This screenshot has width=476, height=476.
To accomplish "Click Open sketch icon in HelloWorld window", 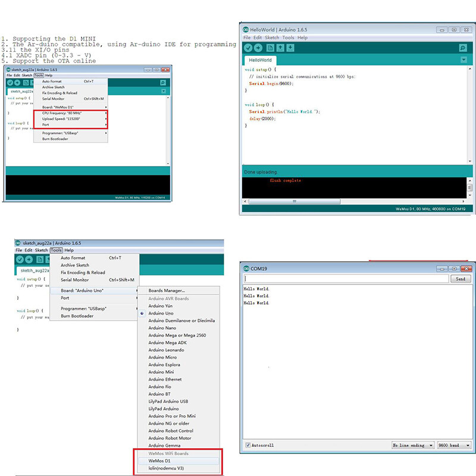I will [280, 48].
